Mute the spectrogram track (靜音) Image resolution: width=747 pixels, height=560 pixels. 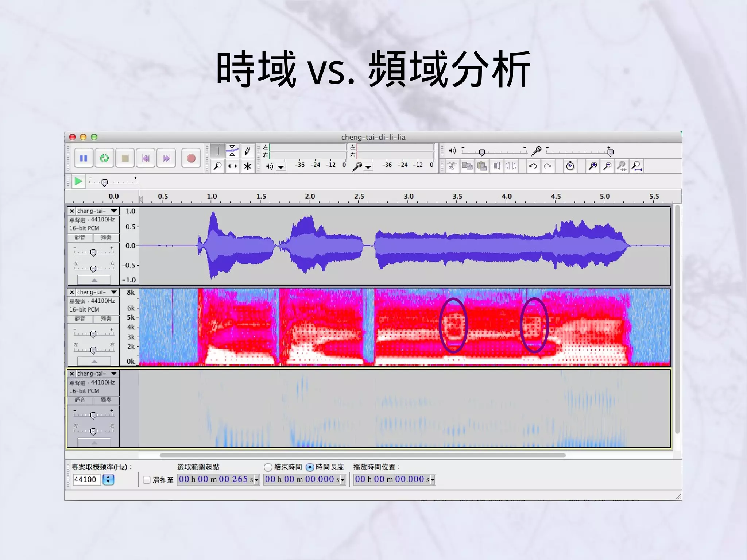[80, 319]
